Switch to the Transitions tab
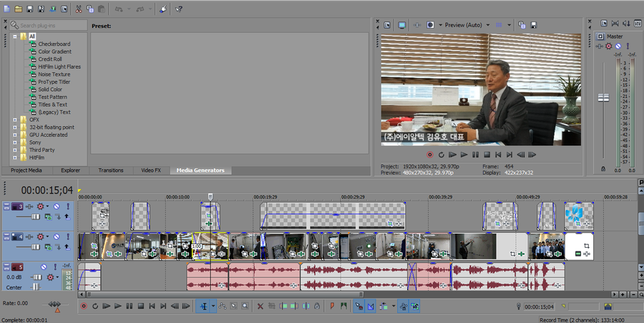644x323 pixels. 111,170
